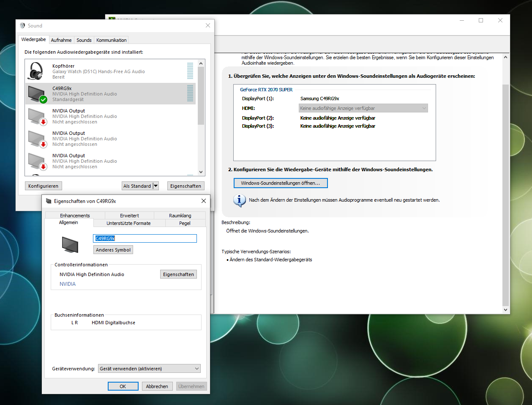Click the C49RG9x monitor icon in device list
Viewport: 532px width, 405px height.
(x=37, y=93)
